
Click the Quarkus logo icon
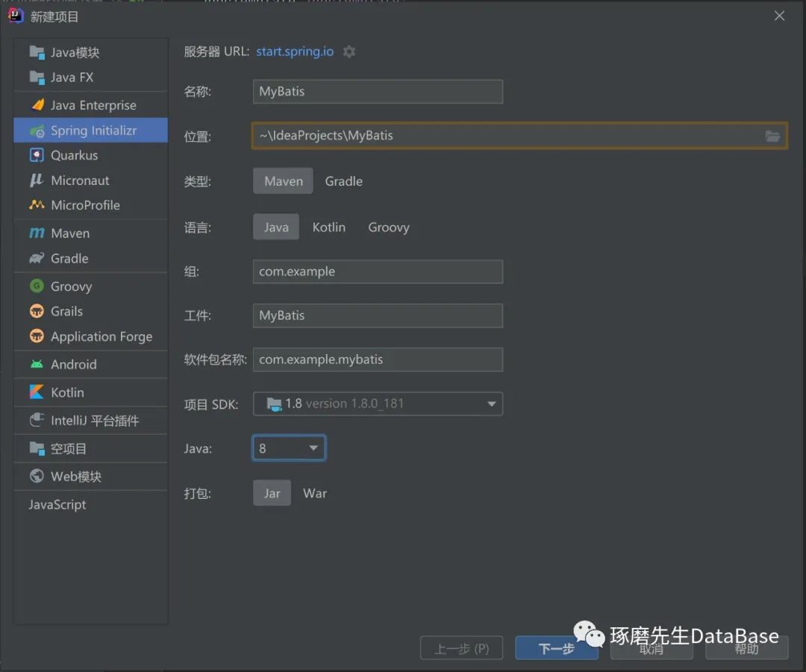(37, 155)
